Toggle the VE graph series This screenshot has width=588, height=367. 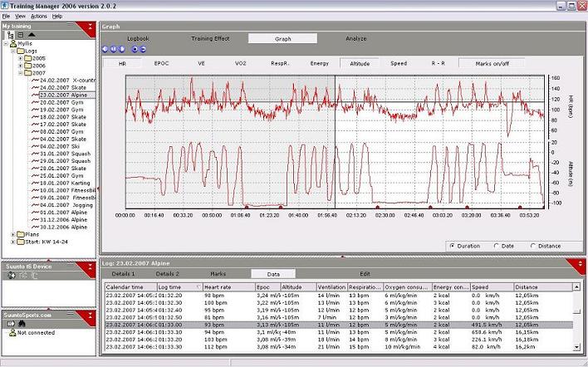201,64
